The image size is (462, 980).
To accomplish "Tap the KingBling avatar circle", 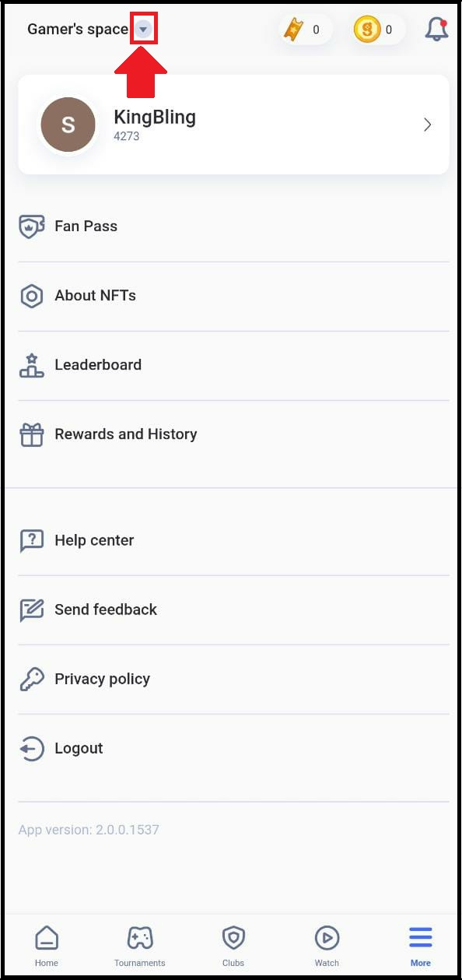I will (68, 125).
